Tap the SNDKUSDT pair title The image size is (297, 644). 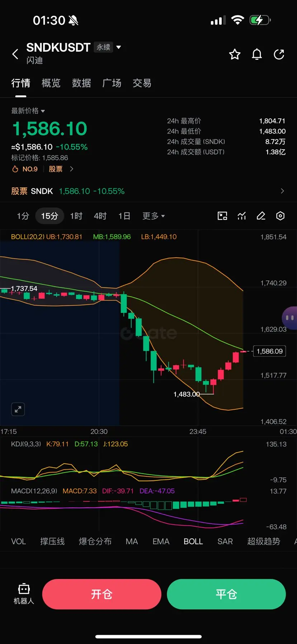pyautogui.click(x=58, y=47)
